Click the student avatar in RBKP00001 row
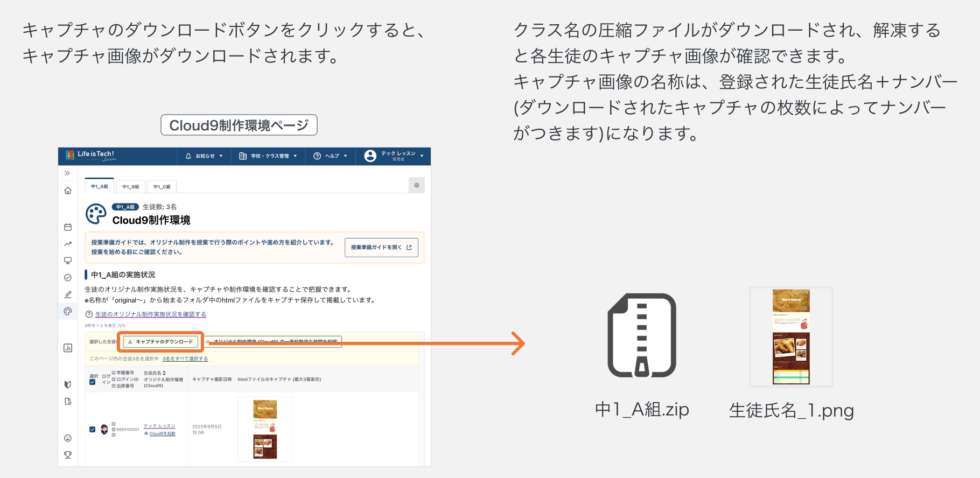Screen dimensions: 980x478 pos(104,430)
